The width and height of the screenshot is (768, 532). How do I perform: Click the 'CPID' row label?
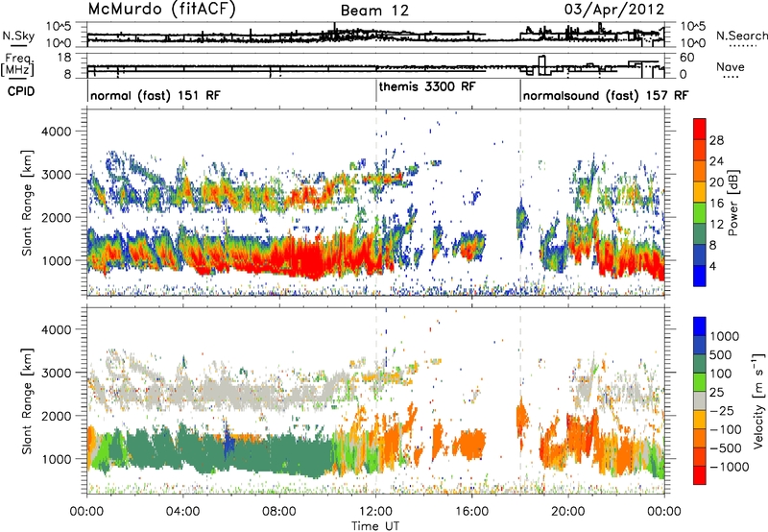[x=21, y=91]
